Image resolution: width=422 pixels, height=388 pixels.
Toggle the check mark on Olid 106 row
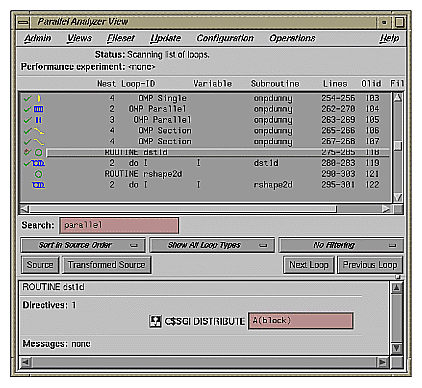[x=28, y=131]
